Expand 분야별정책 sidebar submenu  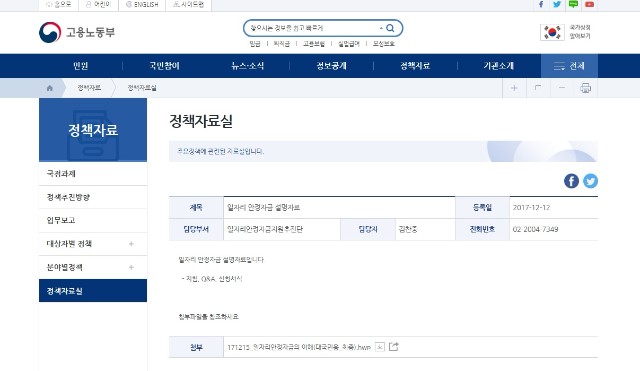click(x=131, y=267)
